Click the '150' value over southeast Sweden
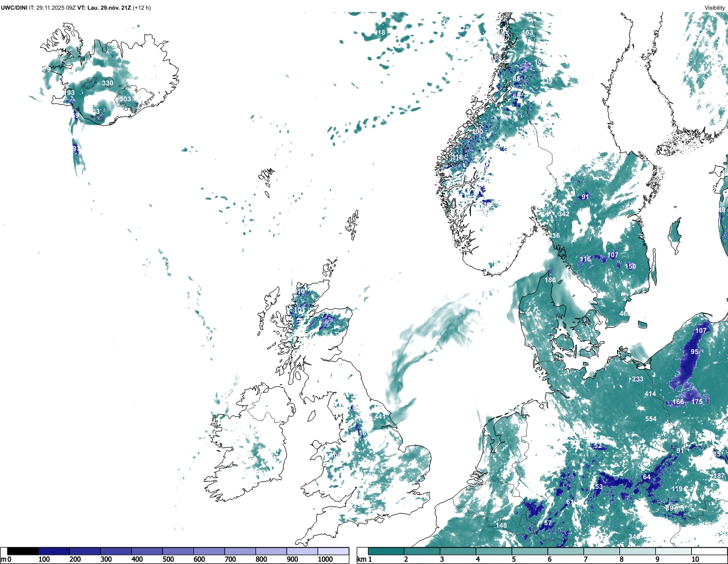 [x=630, y=266]
